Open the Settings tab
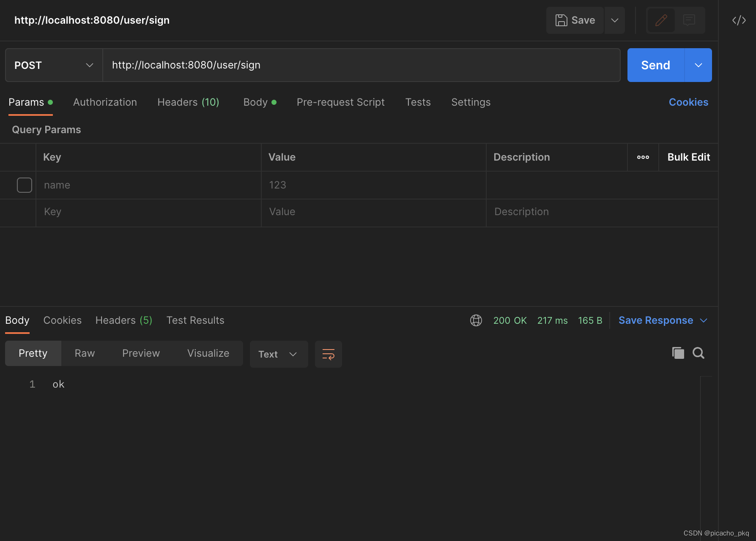Screen dimensions: 756x541 [471, 102]
